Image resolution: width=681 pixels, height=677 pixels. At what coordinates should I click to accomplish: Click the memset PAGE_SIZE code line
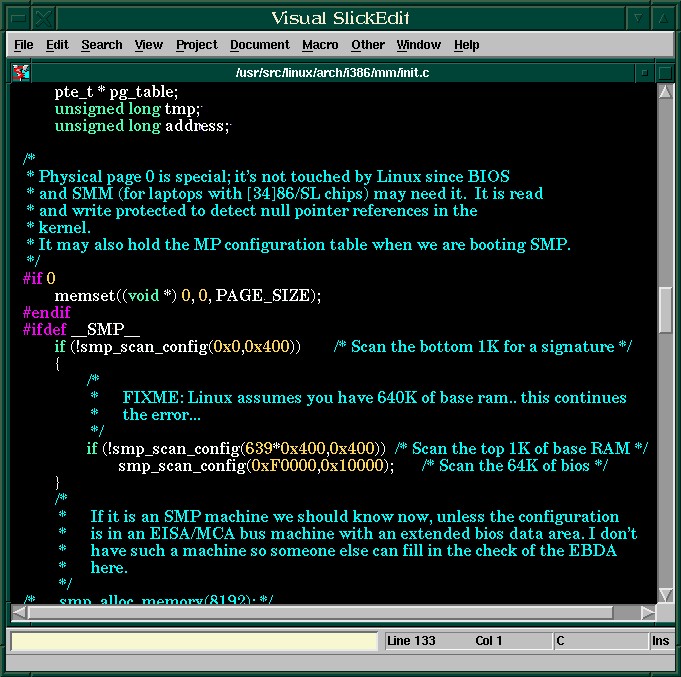(188, 296)
